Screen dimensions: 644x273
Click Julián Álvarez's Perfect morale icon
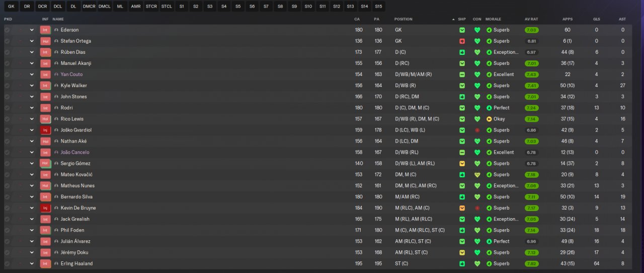click(489, 241)
